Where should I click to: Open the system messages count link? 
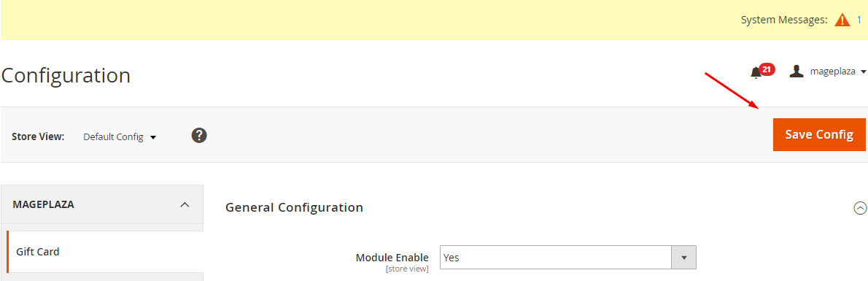coord(859,20)
